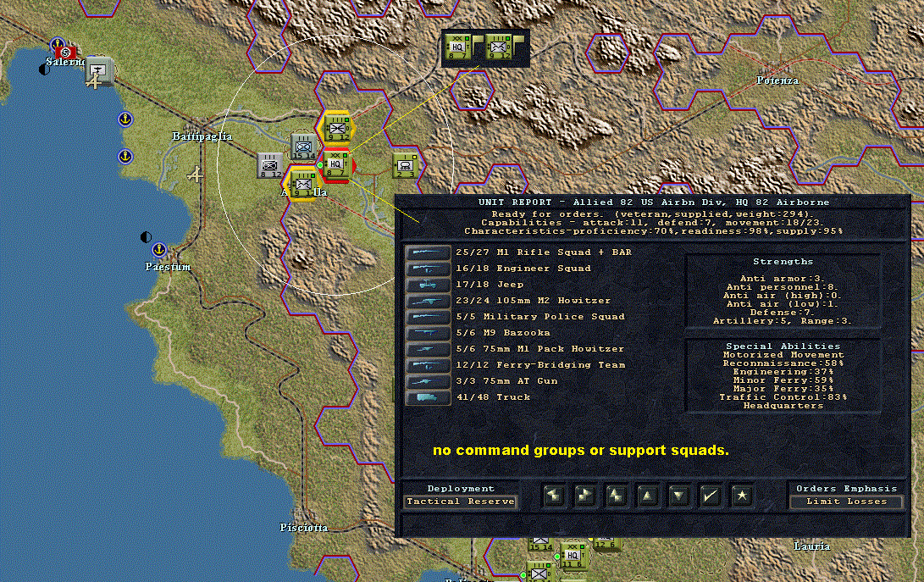This screenshot has height=582, width=924.
Task: Click the 17/18 Jeep line
Action: (x=490, y=285)
